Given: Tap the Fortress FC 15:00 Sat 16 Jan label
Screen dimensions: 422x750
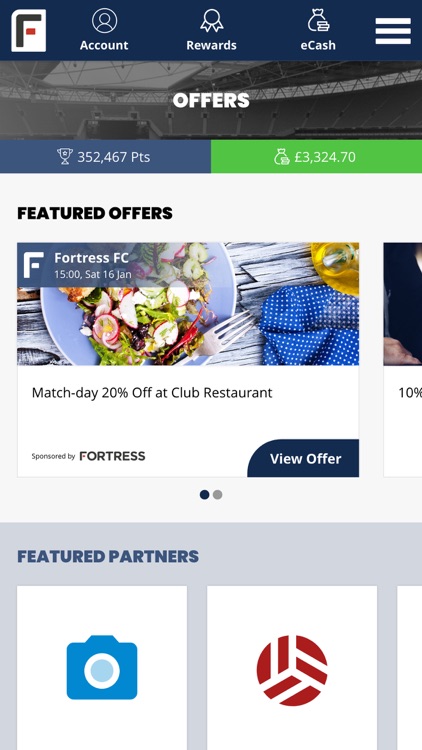Looking at the screenshot, I should click(92, 265).
